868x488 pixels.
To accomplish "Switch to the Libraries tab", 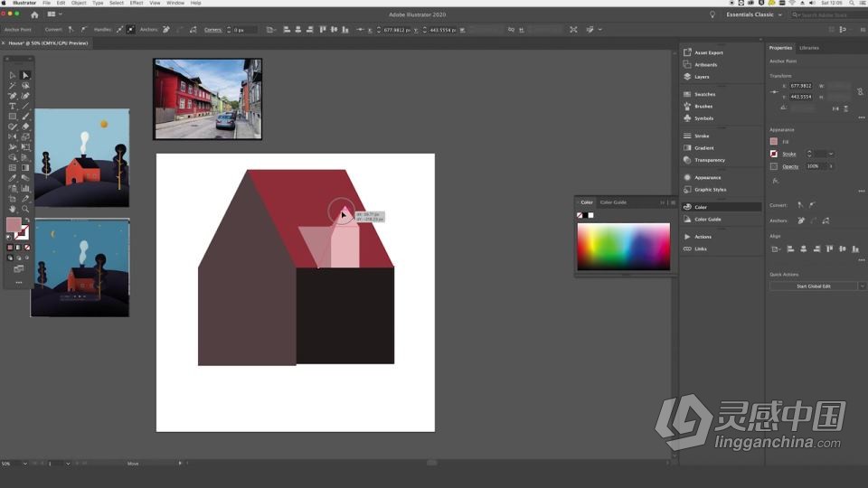I will click(x=808, y=48).
